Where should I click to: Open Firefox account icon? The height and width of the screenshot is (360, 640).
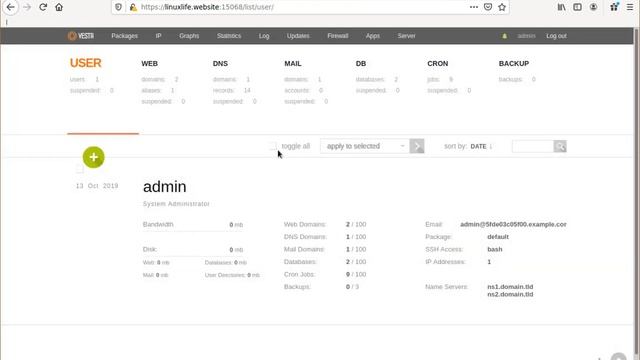(593, 7)
